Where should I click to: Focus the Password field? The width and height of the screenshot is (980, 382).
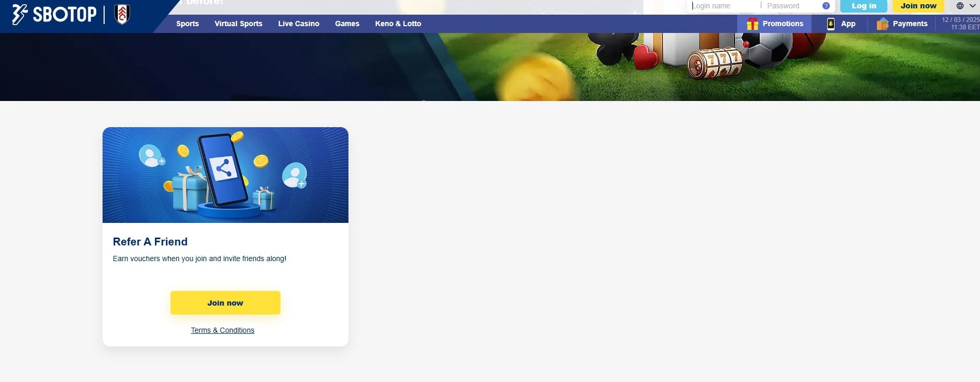click(792, 6)
